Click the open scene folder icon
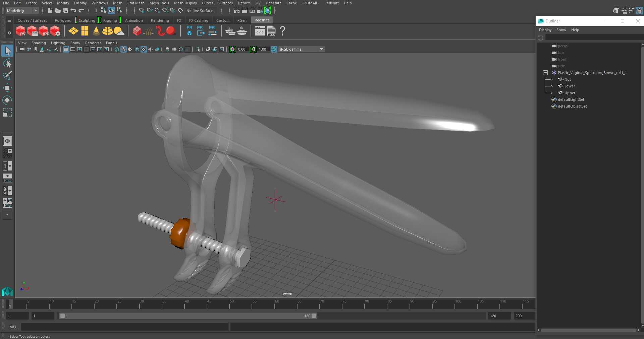Viewport: 644px width, 339px height. tap(58, 11)
